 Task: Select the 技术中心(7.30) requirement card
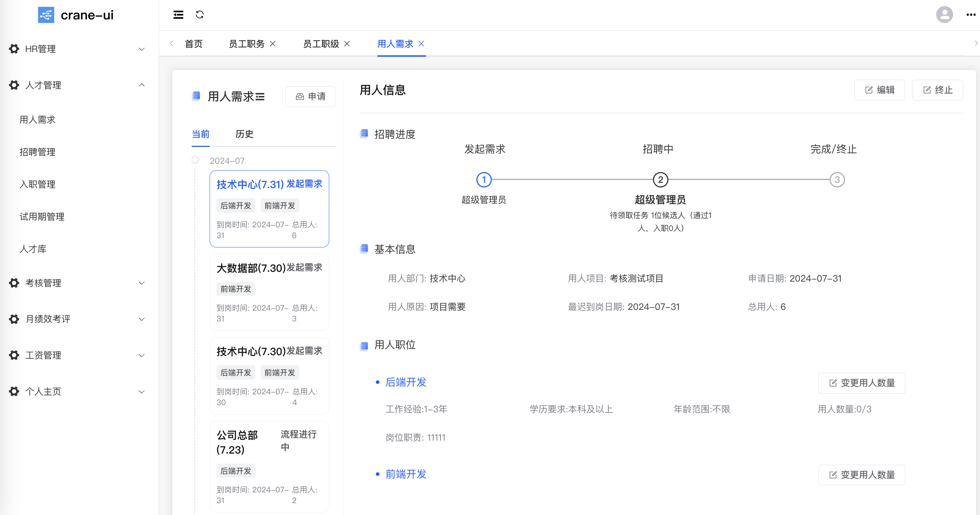269,376
